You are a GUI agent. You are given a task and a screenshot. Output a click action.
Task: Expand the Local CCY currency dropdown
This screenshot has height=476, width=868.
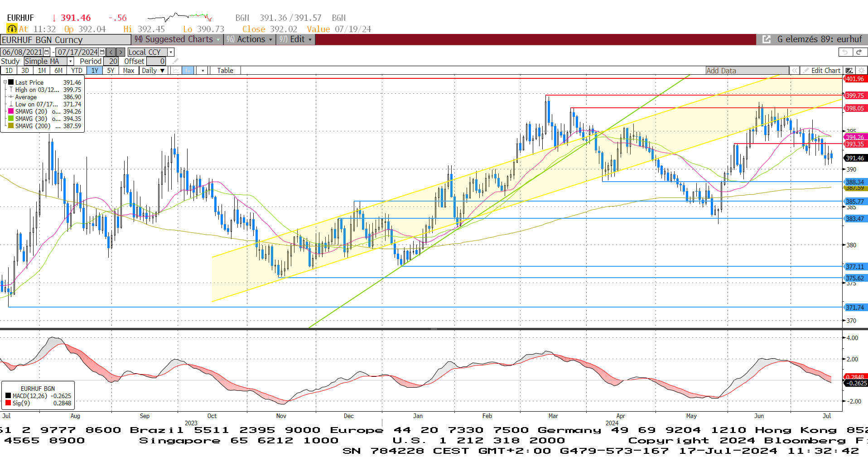pos(171,52)
